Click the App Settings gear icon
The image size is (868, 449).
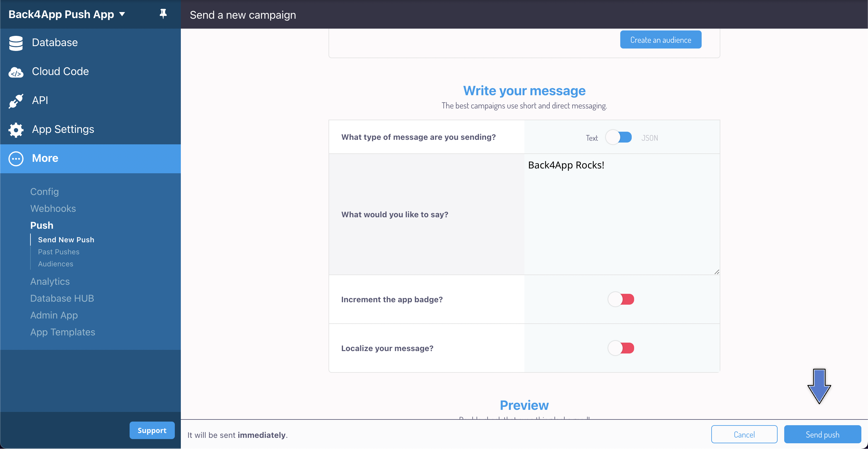16,130
